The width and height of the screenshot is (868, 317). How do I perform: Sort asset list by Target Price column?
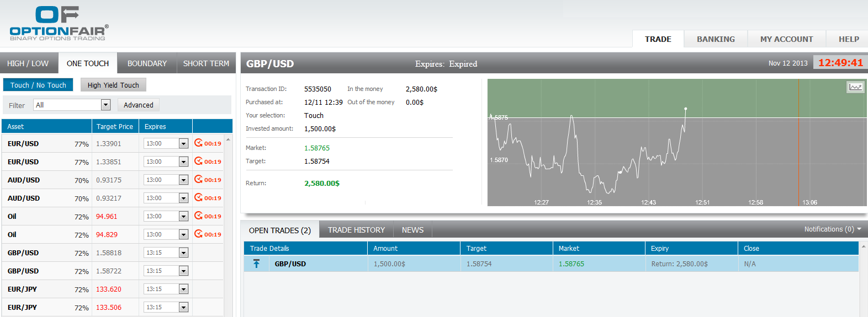115,126
